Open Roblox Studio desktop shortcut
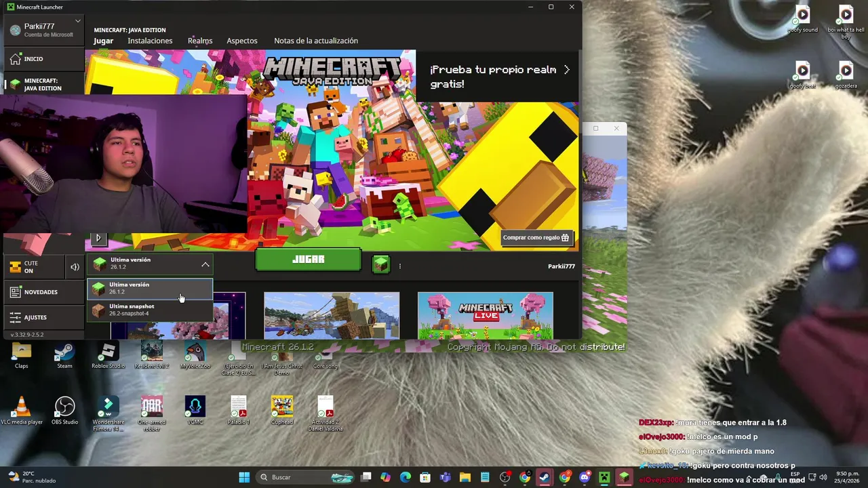 click(x=108, y=356)
